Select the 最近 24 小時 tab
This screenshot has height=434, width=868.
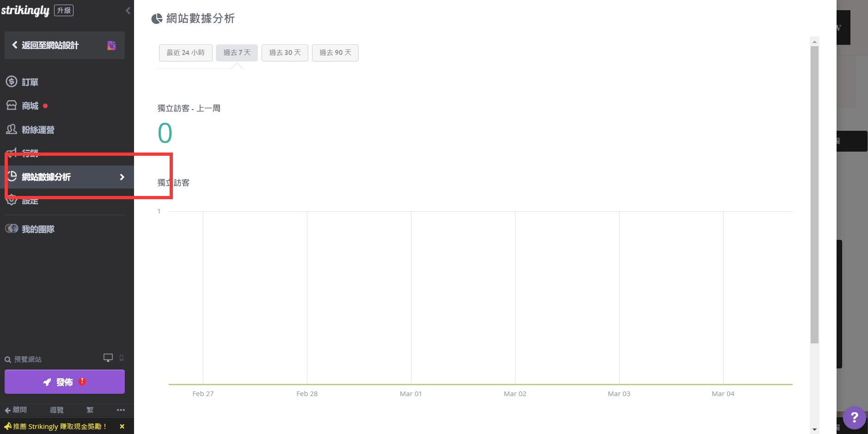pos(185,53)
